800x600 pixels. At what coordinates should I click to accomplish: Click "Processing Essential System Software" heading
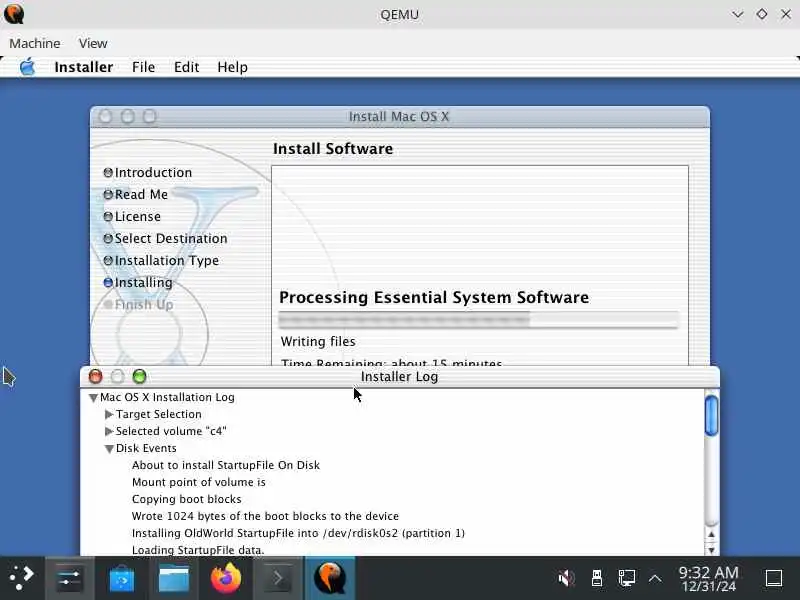point(434,297)
